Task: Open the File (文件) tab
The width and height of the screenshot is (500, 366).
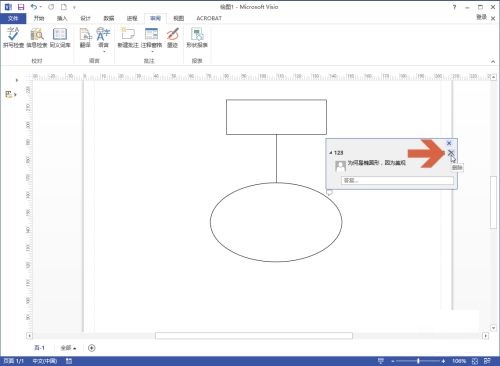Action: pyautogui.click(x=13, y=18)
